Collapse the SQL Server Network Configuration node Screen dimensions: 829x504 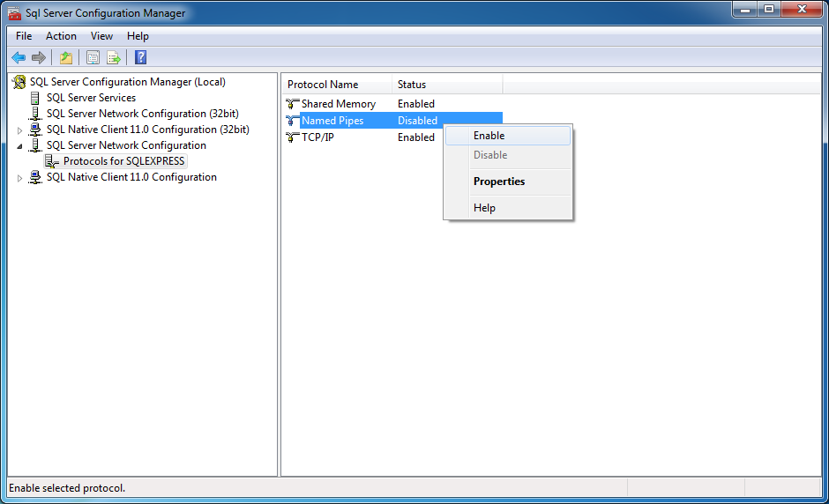[20, 146]
